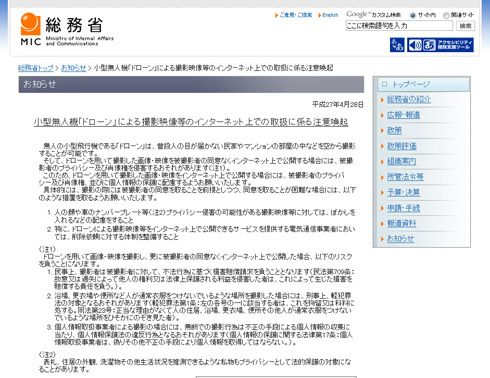The height and width of the screenshot is (378, 490).
Task: Open 総務省の紹介 sidebar link
Action: tap(409, 99)
